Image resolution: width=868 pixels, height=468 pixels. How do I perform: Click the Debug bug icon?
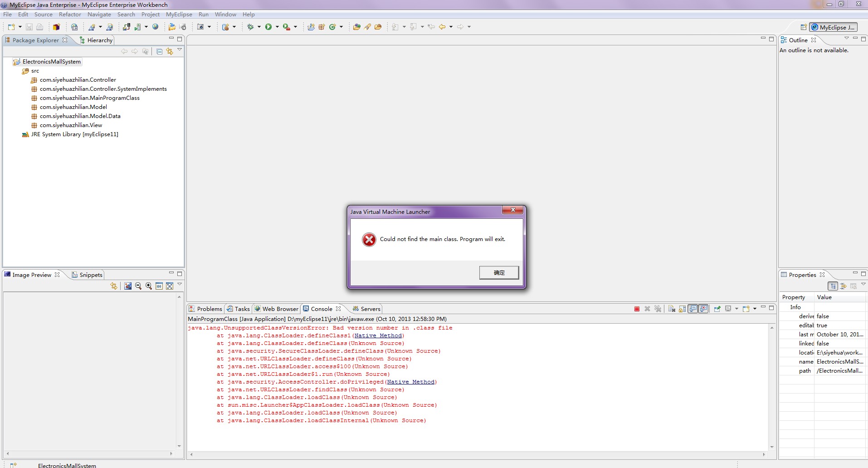tap(250, 27)
